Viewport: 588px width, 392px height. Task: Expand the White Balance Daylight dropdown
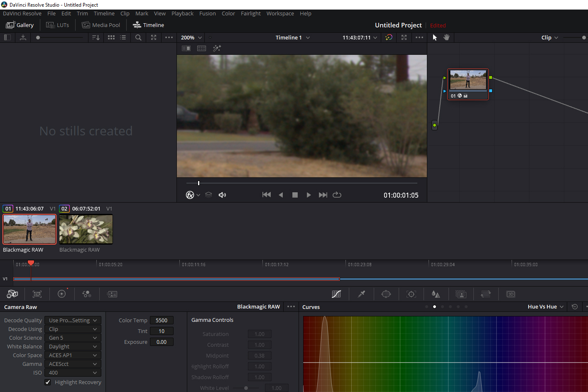click(73, 346)
